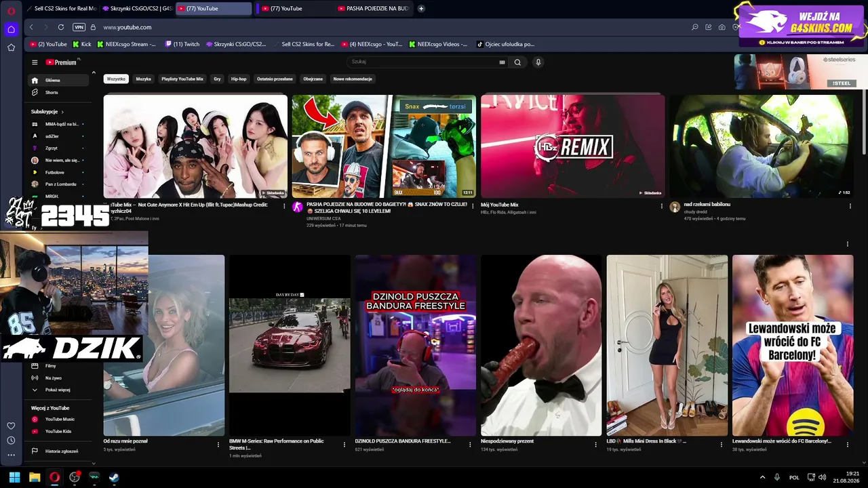Open YouTube Music from sidebar

58,420
